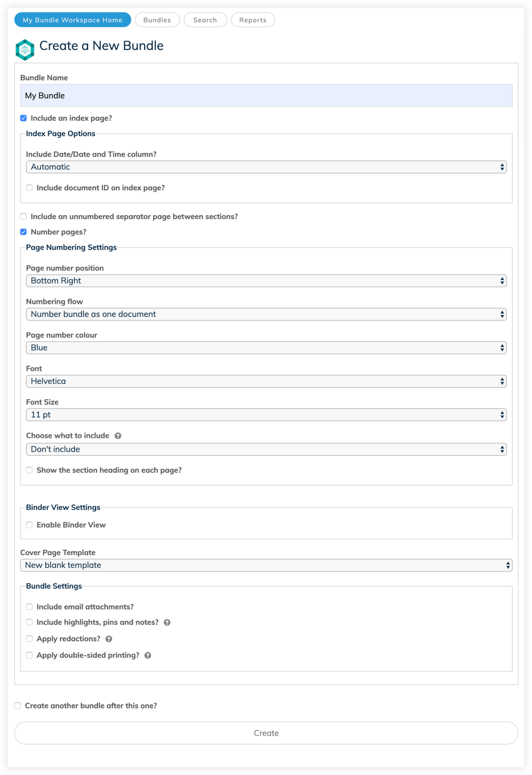Toggle the Number pages checkbox
The width and height of the screenshot is (532, 775).
pos(23,232)
